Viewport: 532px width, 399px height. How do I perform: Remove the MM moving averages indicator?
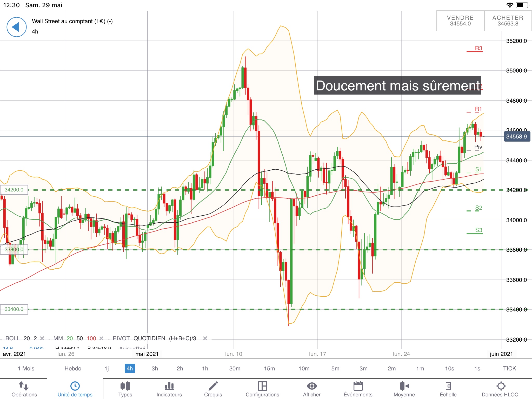102,338
